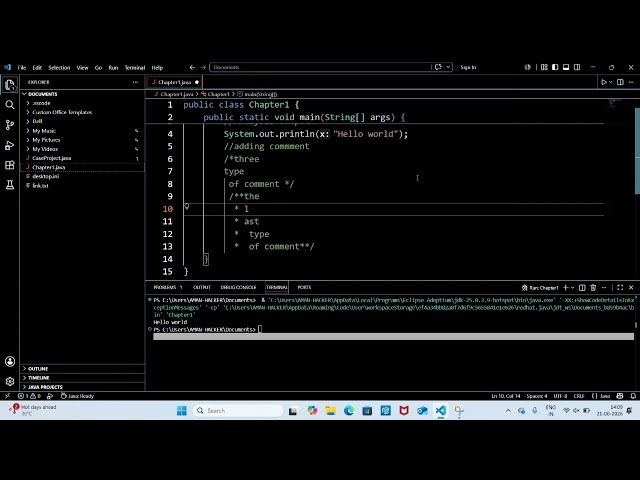Toggle bottom panel layout button

pyautogui.click(x=566, y=67)
